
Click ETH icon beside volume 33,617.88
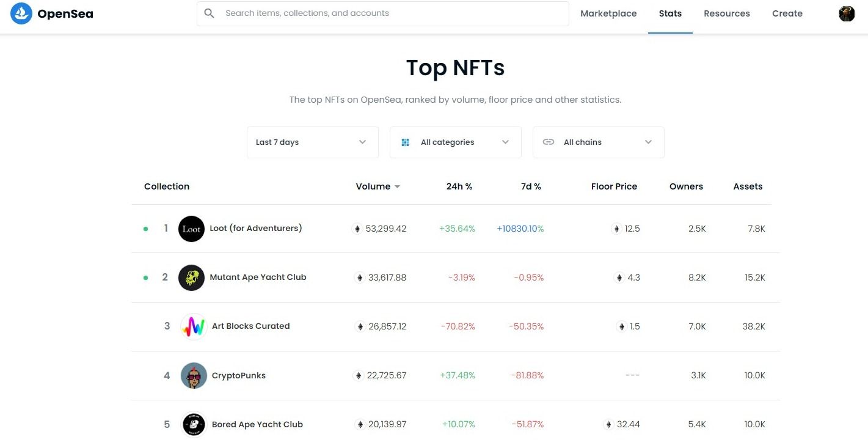click(360, 278)
